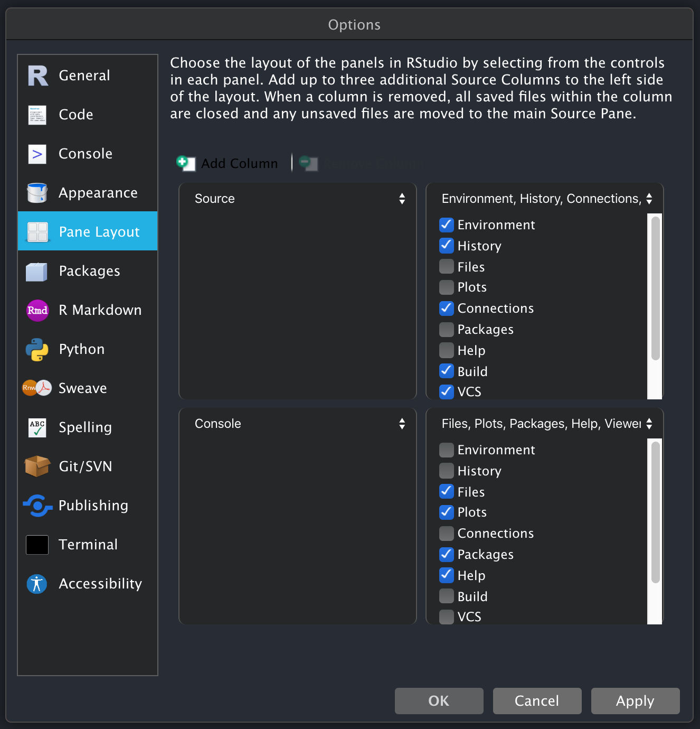
Task: Apply the pane layout changes
Action: [635, 701]
